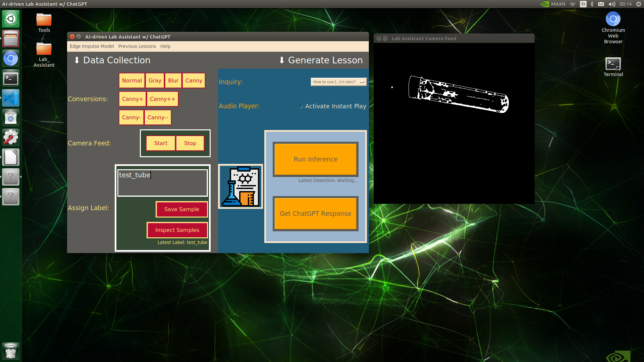Image resolution: width=644 pixels, height=362 pixels.
Task: Click the Canny edge detection icon
Action: (193, 80)
